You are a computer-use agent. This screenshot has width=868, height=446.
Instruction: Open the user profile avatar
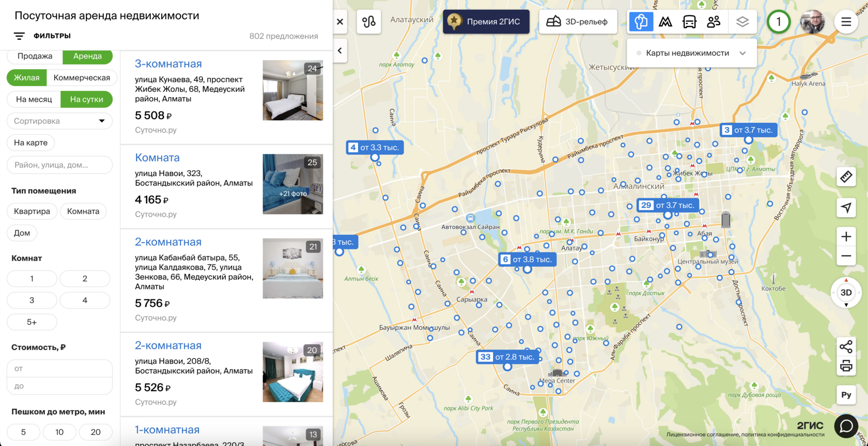812,22
